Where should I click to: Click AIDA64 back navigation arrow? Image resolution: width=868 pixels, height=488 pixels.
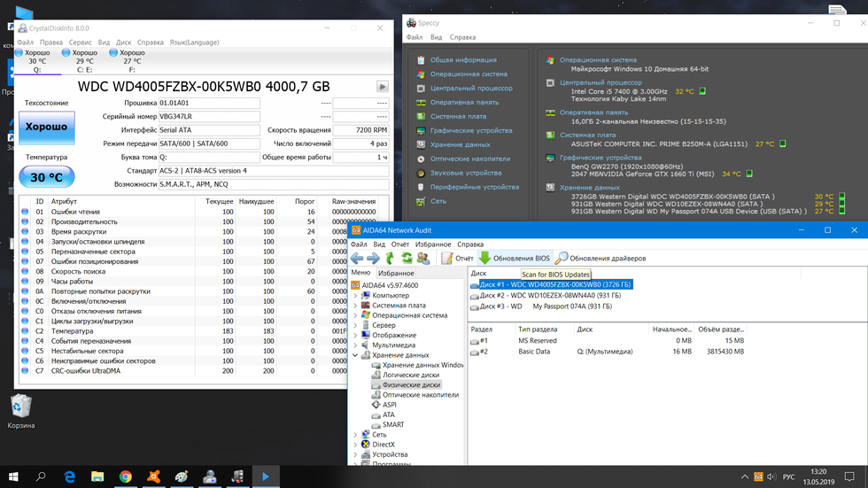pos(357,258)
